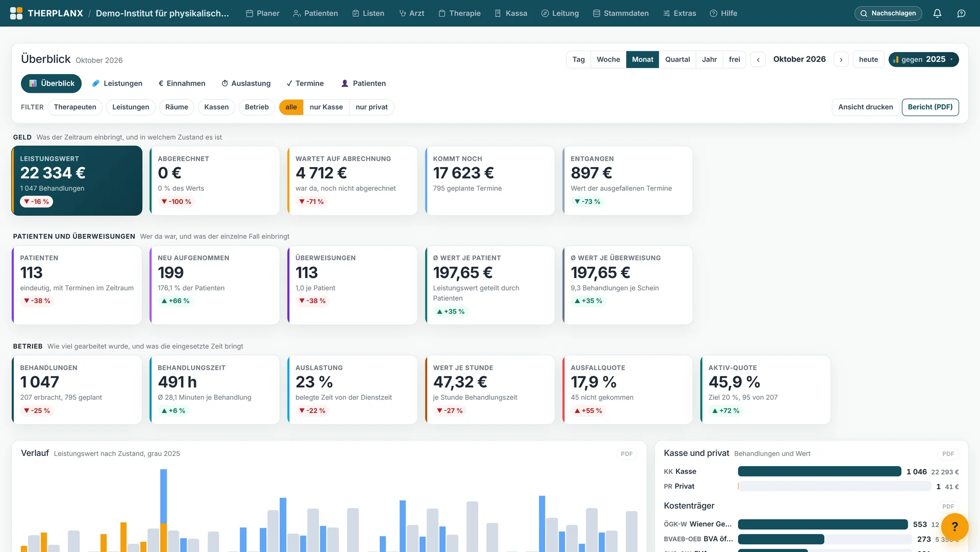Open the Therapeuten filter
980x552 pixels.
point(75,107)
